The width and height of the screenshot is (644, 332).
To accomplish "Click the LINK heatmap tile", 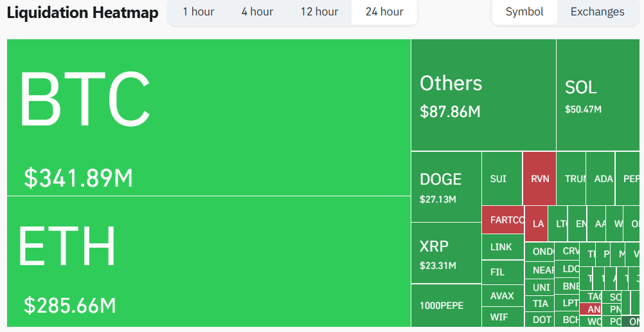I will click(x=503, y=247).
